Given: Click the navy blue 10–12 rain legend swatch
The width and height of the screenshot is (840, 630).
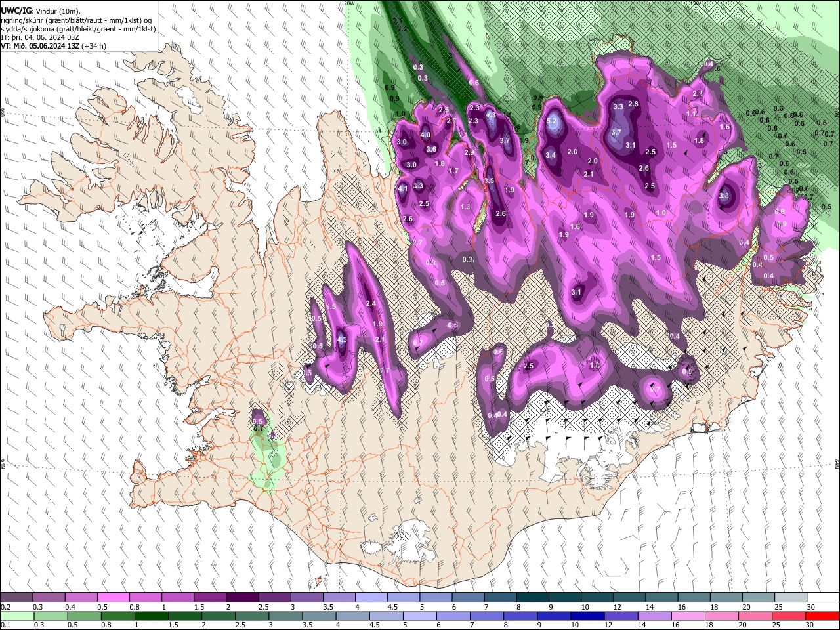Looking at the screenshot, I should [x=588, y=616].
